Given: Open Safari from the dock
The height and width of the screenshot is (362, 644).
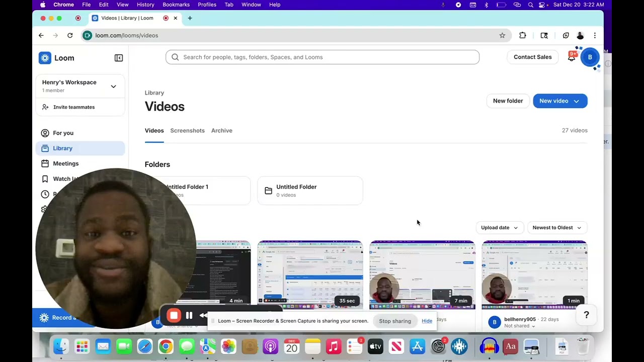Looking at the screenshot, I should (145, 346).
